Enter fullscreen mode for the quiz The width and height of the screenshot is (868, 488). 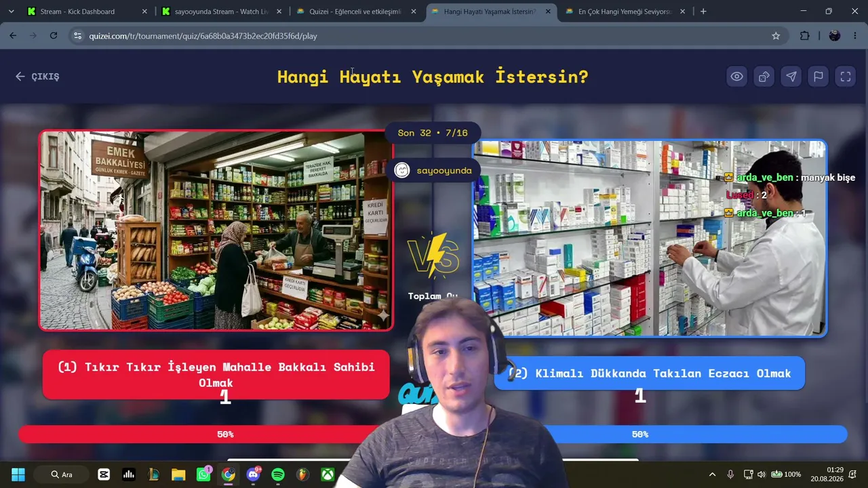[x=846, y=77]
